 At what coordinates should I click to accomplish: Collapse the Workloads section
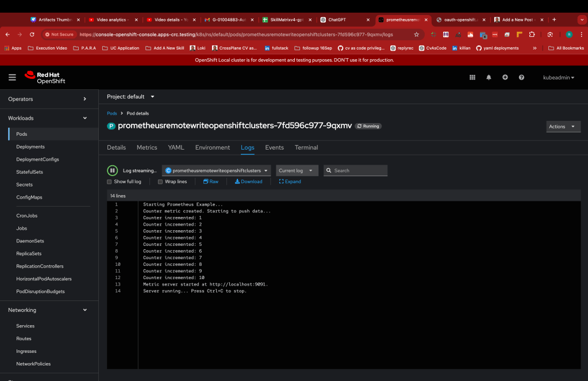[x=49, y=118]
